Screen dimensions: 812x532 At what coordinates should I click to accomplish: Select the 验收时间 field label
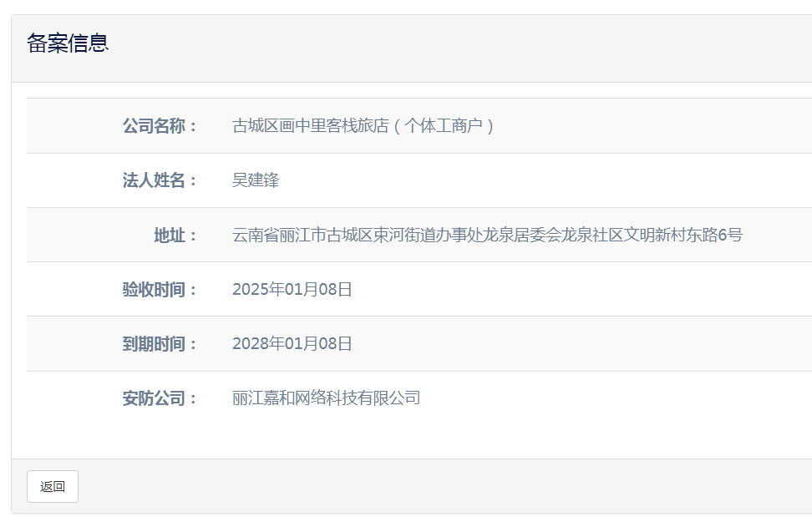(159, 290)
